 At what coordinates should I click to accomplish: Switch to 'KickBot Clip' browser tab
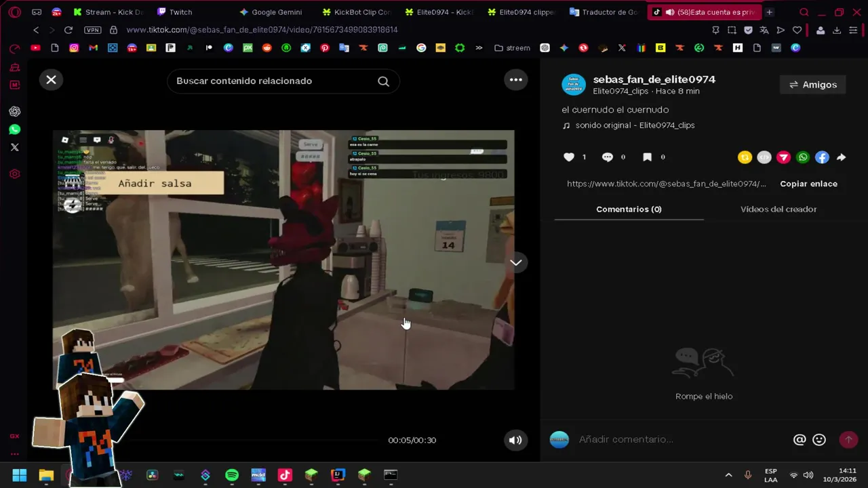tap(357, 12)
